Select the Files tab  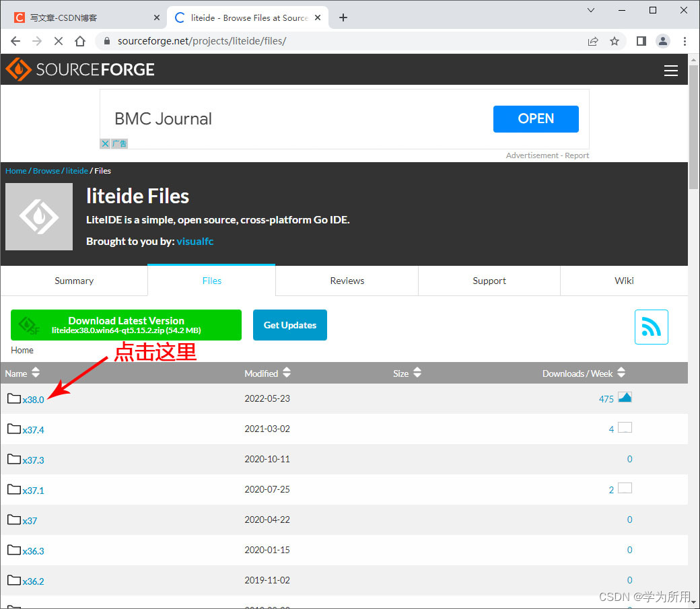[211, 281]
